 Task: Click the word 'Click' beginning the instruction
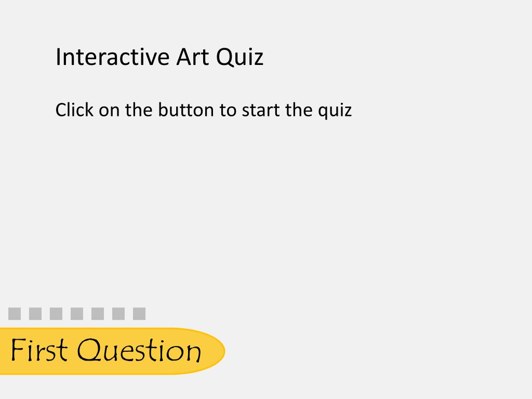(x=74, y=110)
